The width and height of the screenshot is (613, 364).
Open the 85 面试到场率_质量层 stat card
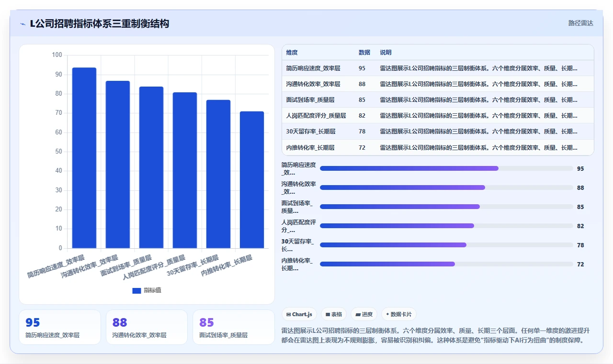234,327
